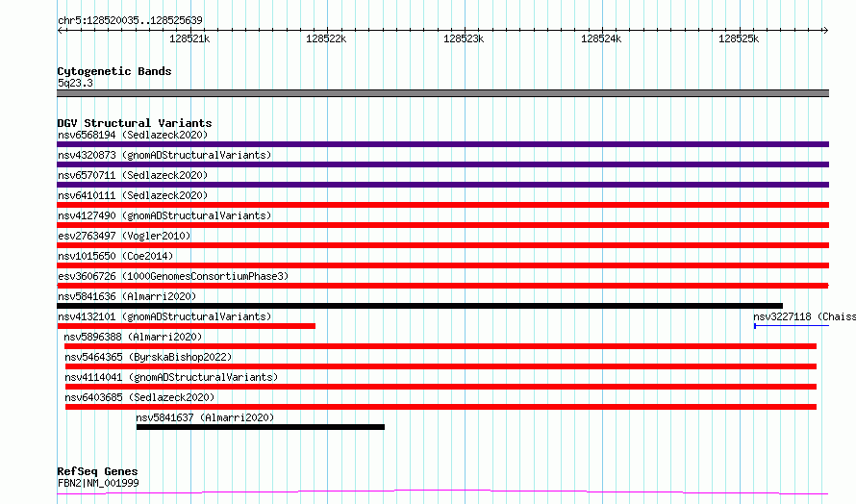Screen dimensions: 856x504
Task: Click the chr5:128520035..128525639 coordinate label
Action: 130,20
